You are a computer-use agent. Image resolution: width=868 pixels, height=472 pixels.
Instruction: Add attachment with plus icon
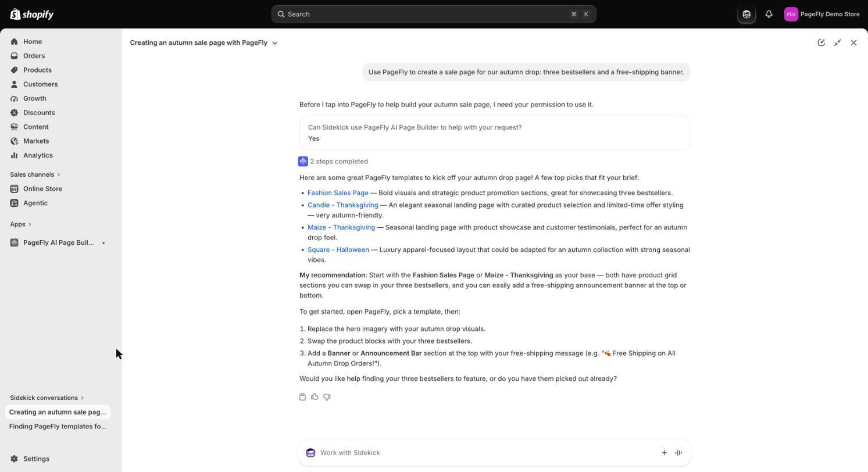coord(664,453)
